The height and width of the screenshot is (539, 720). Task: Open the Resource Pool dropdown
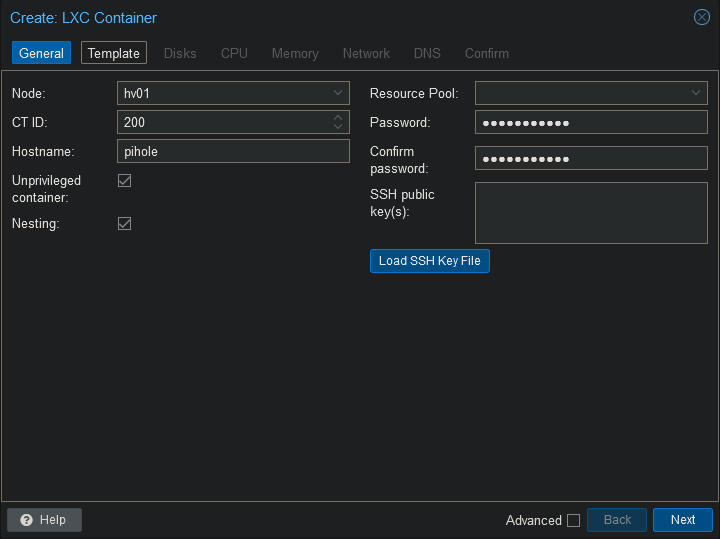696,93
